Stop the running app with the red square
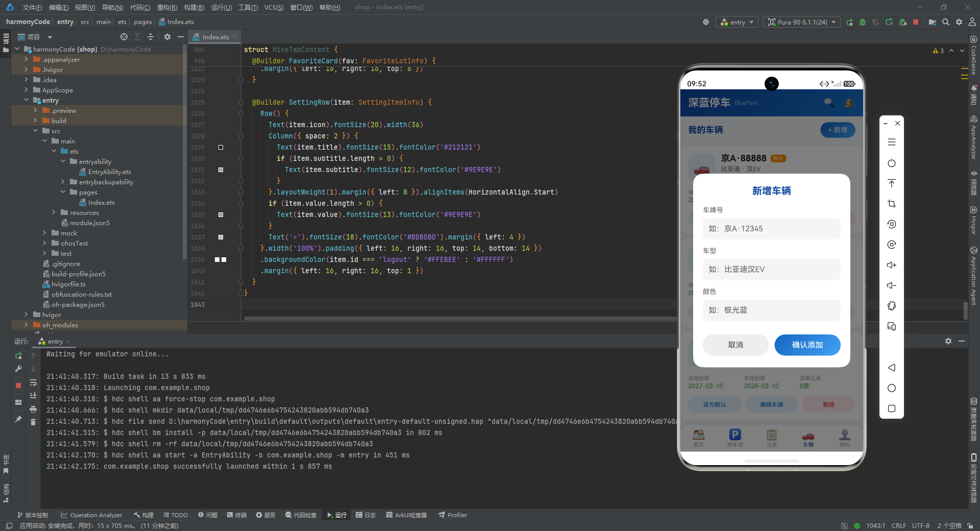Image resolution: width=980 pixels, height=531 pixels. tap(916, 22)
